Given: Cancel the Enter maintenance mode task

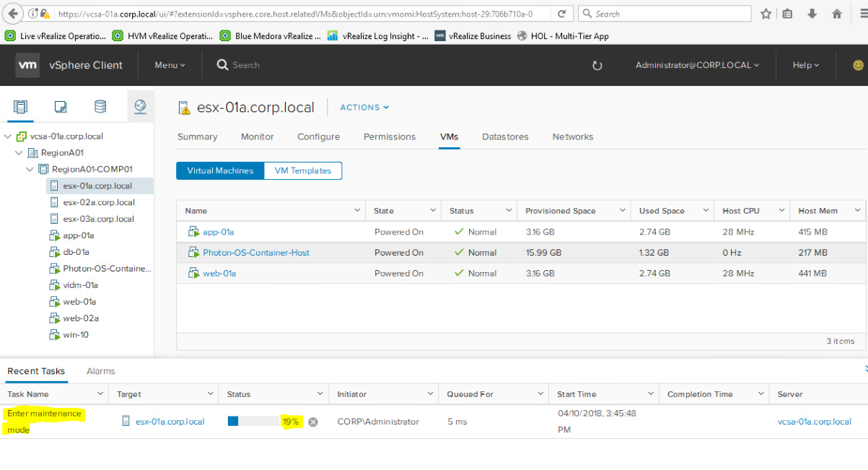Looking at the screenshot, I should [x=313, y=422].
